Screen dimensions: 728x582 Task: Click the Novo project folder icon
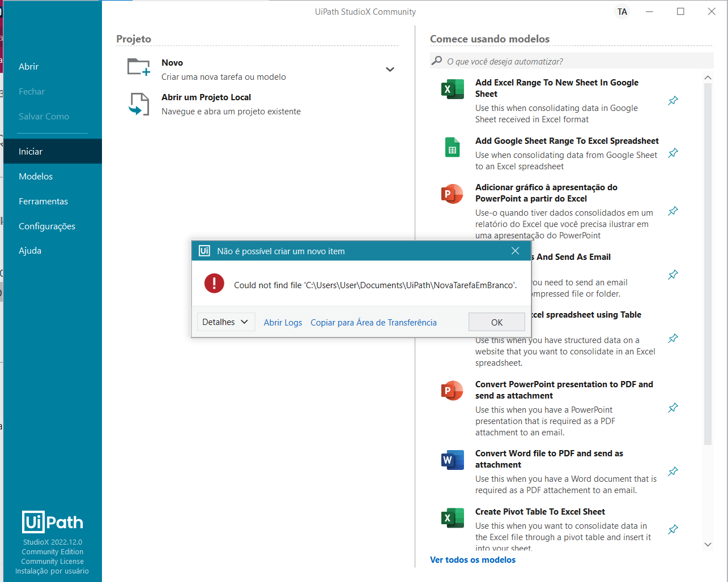(139, 67)
